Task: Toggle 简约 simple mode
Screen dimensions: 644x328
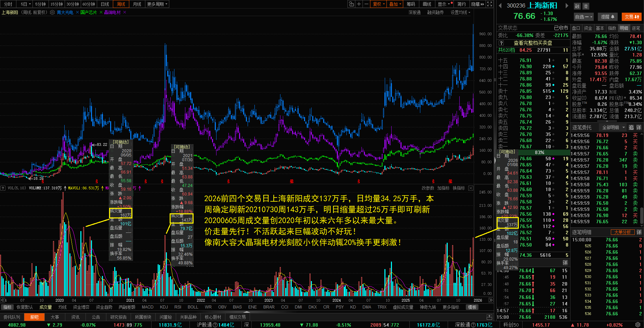Action: point(461,4)
